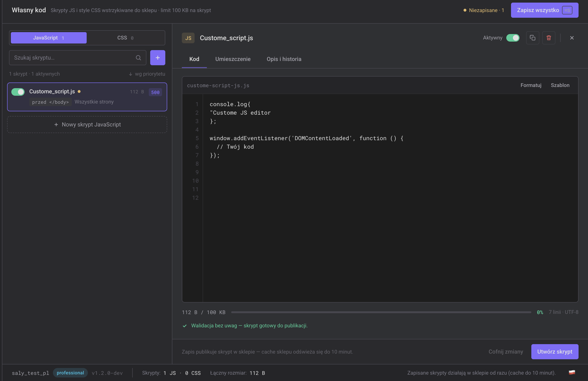Click Zapisz wszystko button
The height and width of the screenshot is (381, 588).
click(545, 10)
